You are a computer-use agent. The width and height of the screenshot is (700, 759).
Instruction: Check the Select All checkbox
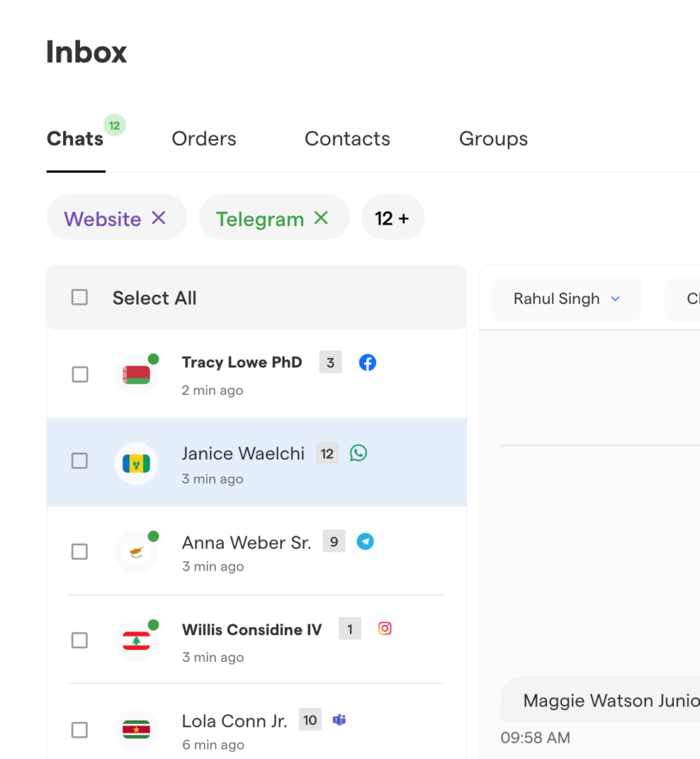pyautogui.click(x=79, y=297)
